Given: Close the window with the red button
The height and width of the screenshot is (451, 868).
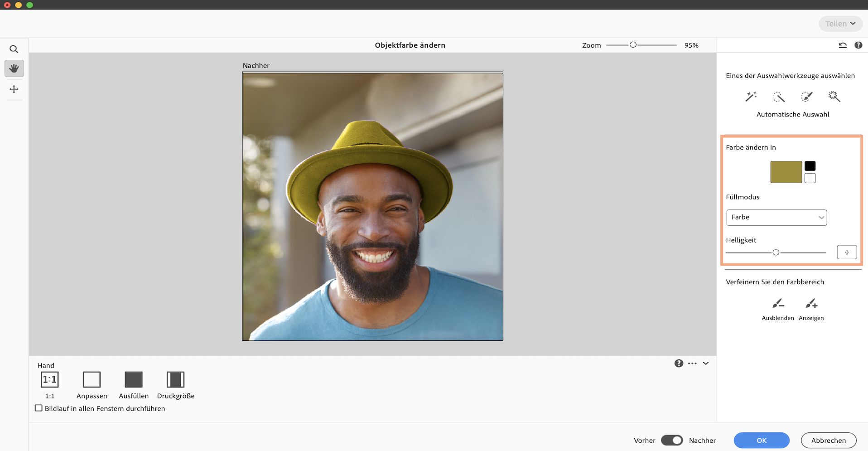Looking at the screenshot, I should (x=7, y=5).
